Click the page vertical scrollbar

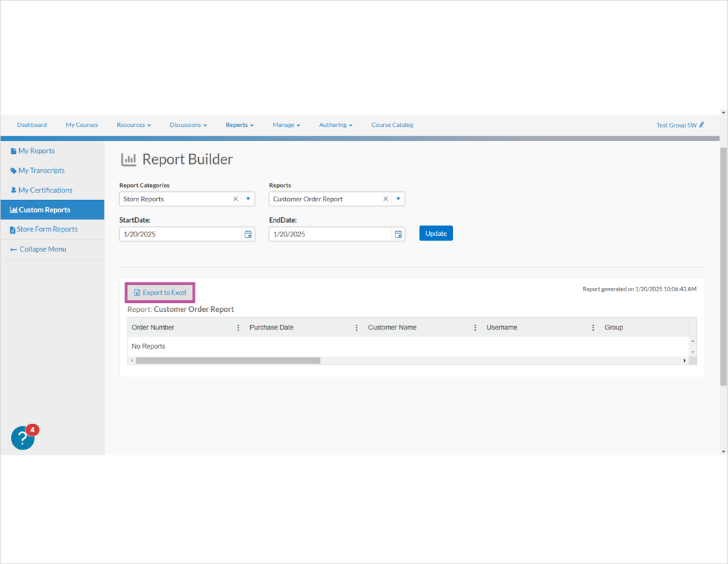tap(723, 267)
